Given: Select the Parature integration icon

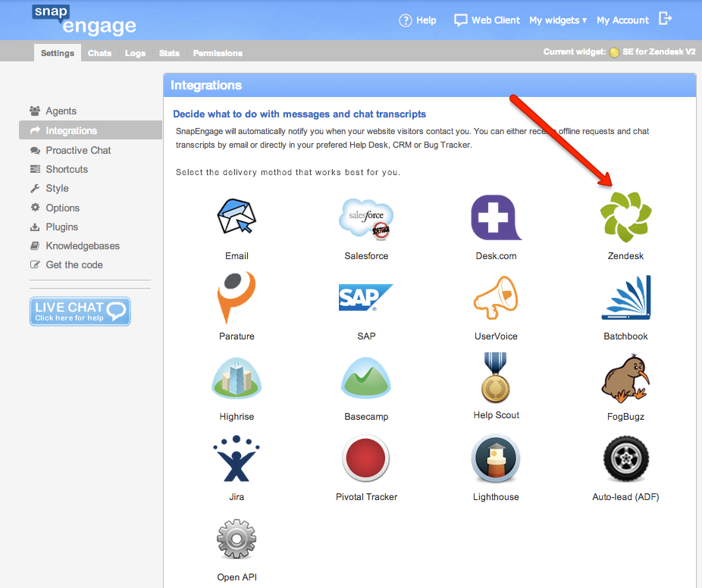Looking at the screenshot, I should point(236,297).
